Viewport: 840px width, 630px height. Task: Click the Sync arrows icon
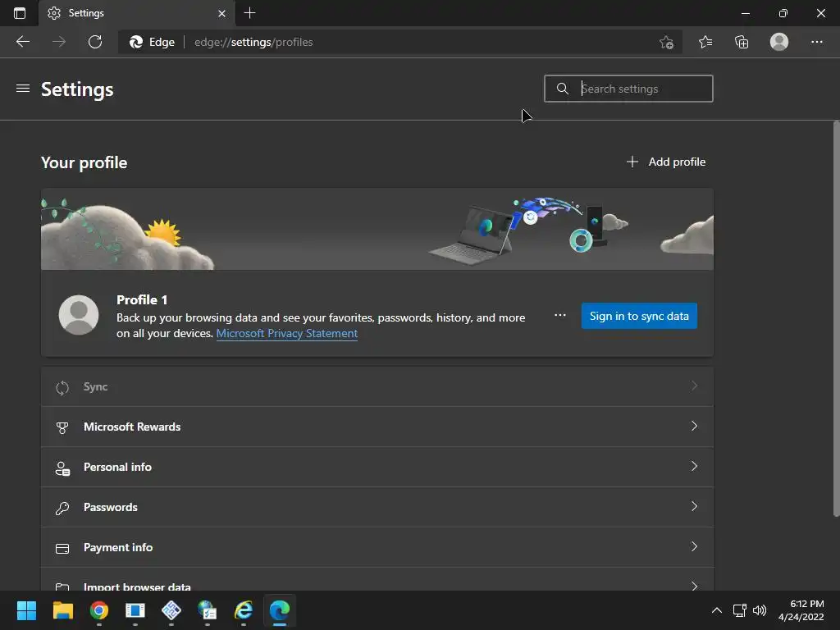(x=62, y=387)
